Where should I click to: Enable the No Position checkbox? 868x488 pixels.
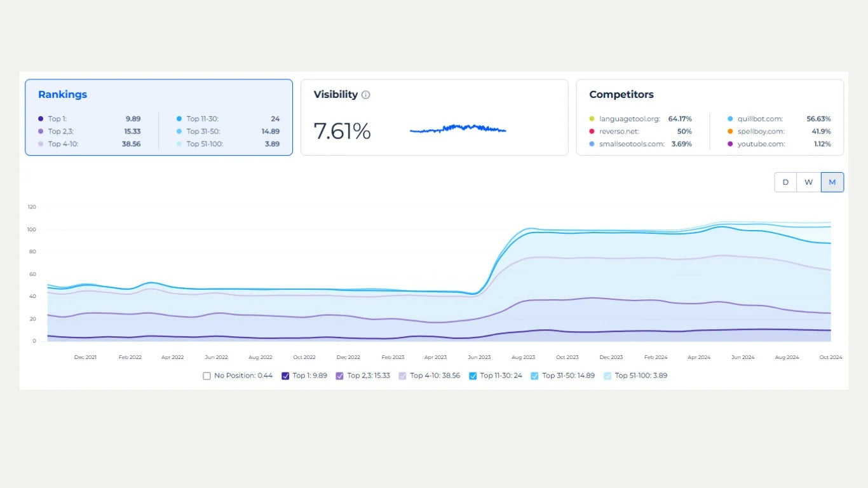207,376
